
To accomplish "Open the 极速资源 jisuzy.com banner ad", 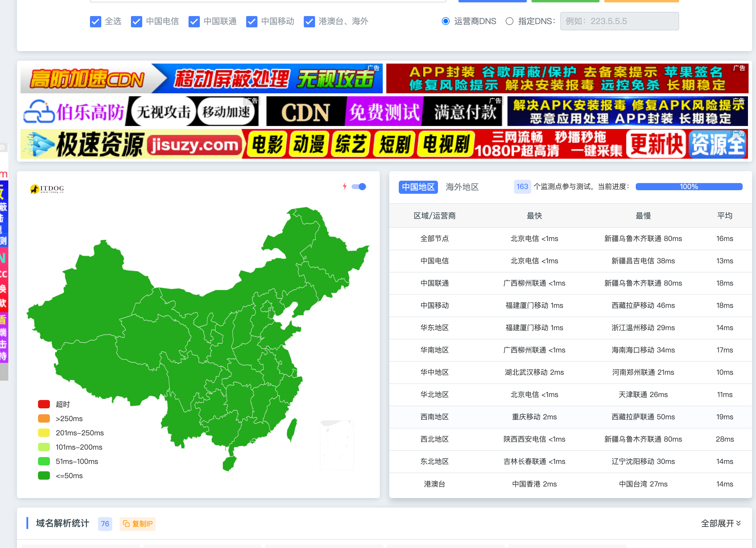I will (384, 144).
